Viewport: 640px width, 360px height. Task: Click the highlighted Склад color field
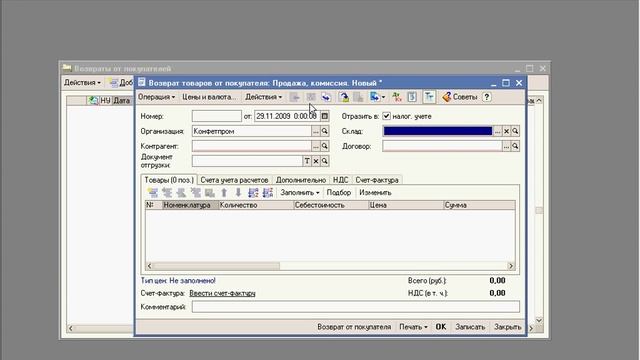(x=438, y=131)
